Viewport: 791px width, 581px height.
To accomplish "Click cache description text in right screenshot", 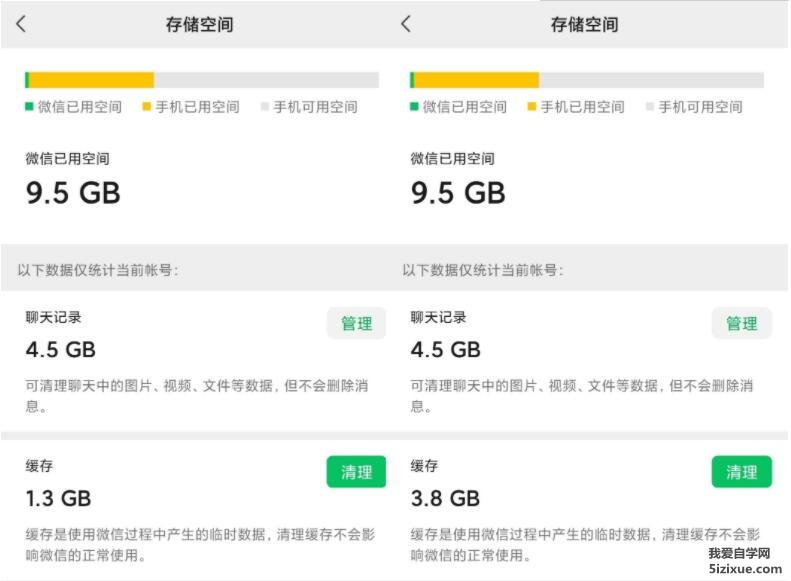I will click(x=585, y=545).
